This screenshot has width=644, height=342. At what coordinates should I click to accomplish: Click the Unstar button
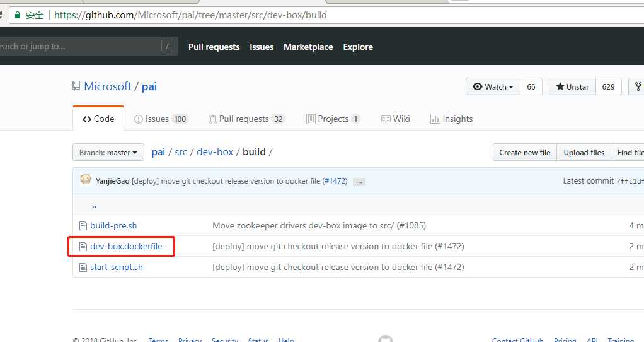[x=572, y=86]
